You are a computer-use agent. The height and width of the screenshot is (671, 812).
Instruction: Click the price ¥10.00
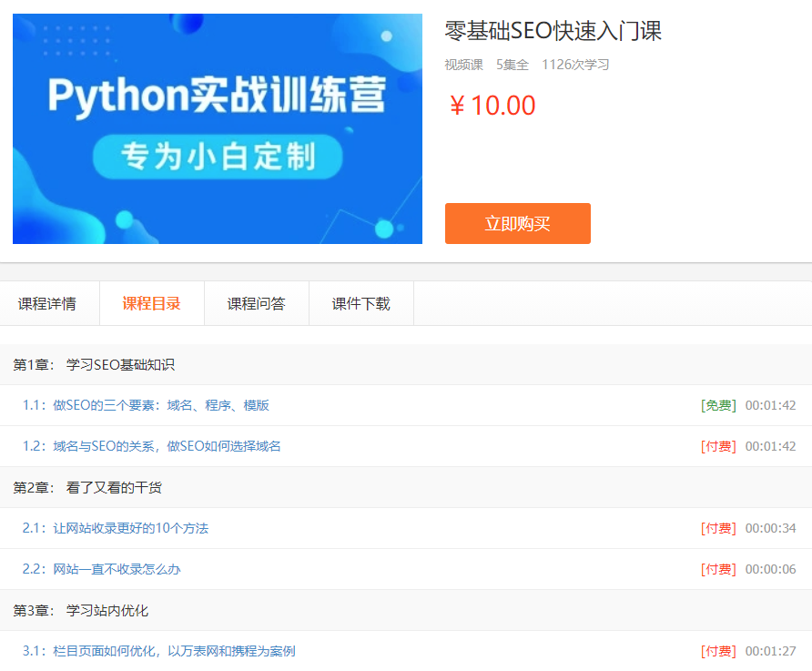[x=492, y=106]
